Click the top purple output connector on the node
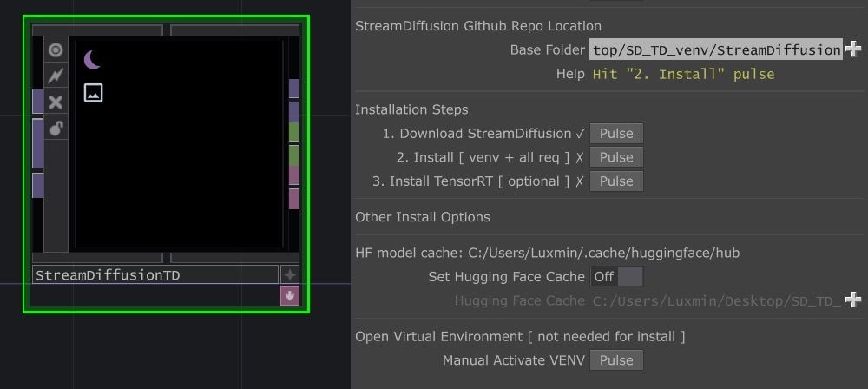This screenshot has width=868, height=389. coord(294,88)
